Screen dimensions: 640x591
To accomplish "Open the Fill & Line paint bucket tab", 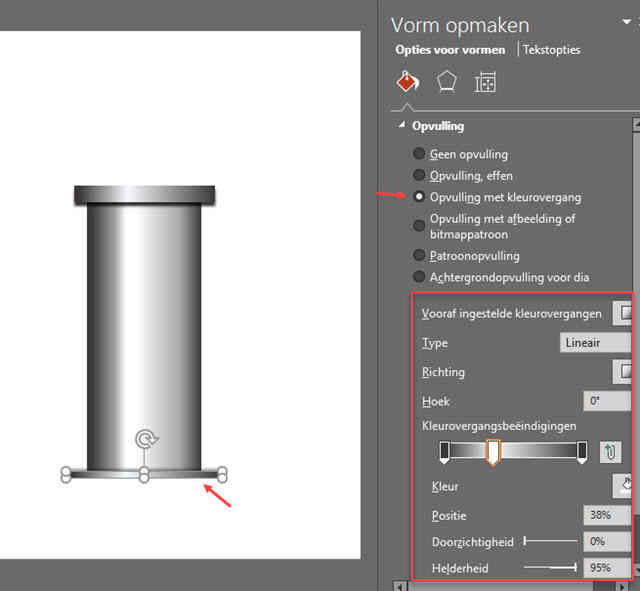I will tap(407, 82).
